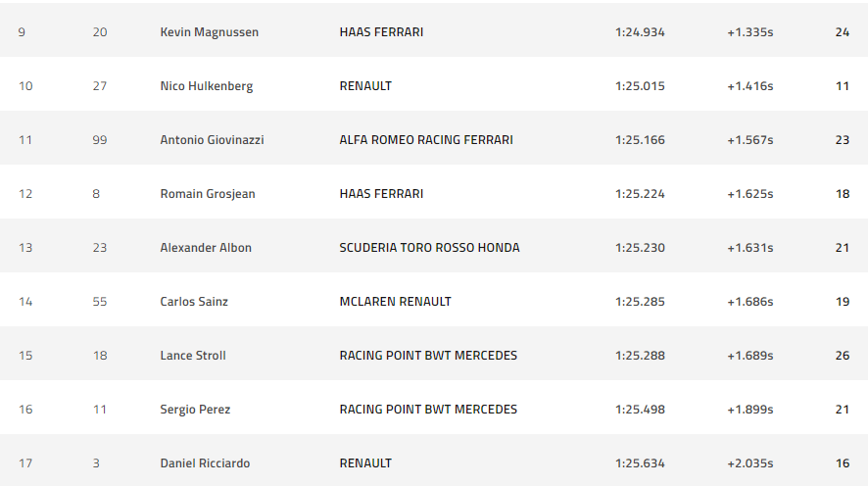Screen dimensions: 868x486
Task: Click on Romain Grosjean's name
Action: coord(207,194)
